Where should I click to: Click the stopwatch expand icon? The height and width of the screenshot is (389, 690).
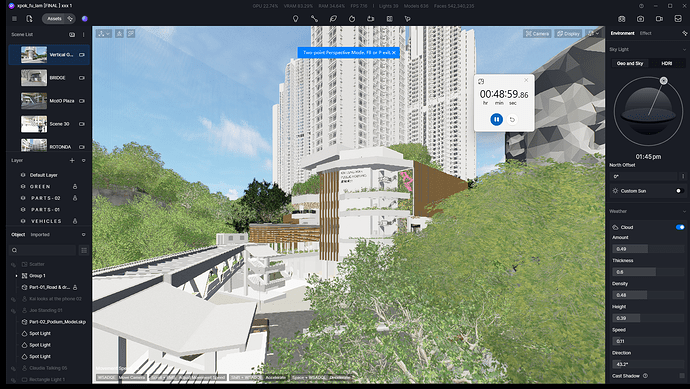coord(481,81)
